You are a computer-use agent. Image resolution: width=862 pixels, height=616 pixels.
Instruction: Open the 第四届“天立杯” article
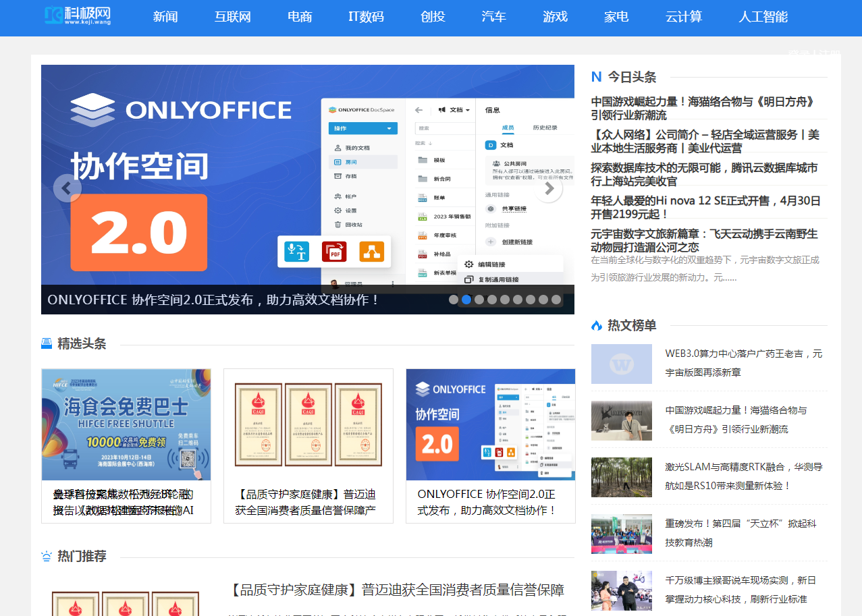tap(740, 533)
